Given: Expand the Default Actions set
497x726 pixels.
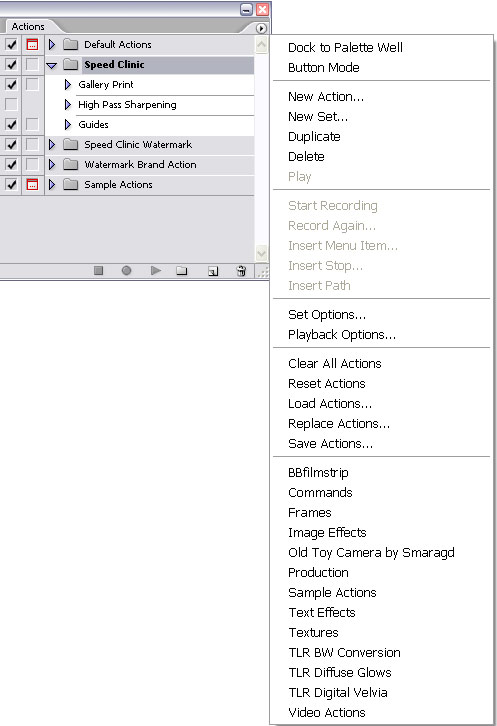Looking at the screenshot, I should (x=52, y=44).
